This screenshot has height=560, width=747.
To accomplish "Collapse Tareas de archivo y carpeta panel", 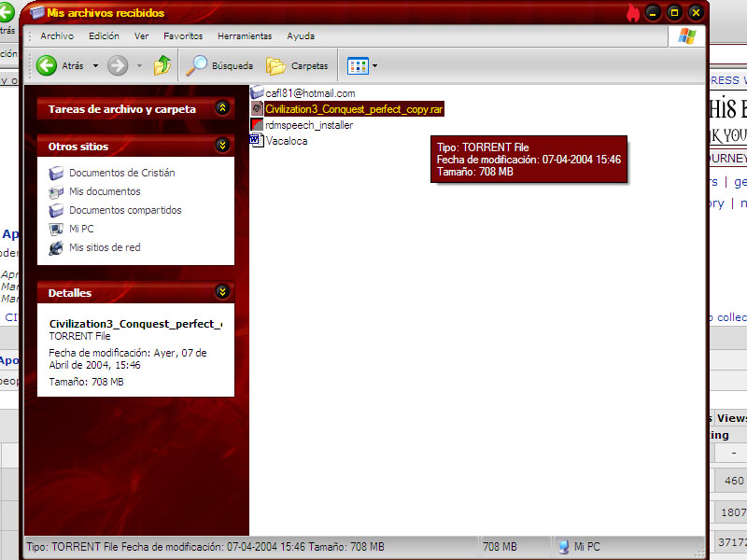I will pos(222,108).
